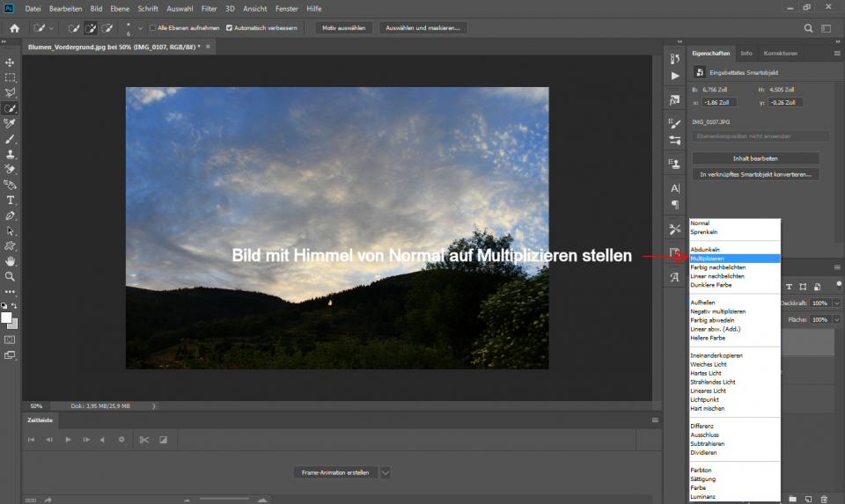The height and width of the screenshot is (504, 845).
Task: Open the Filter menu
Action: click(209, 9)
